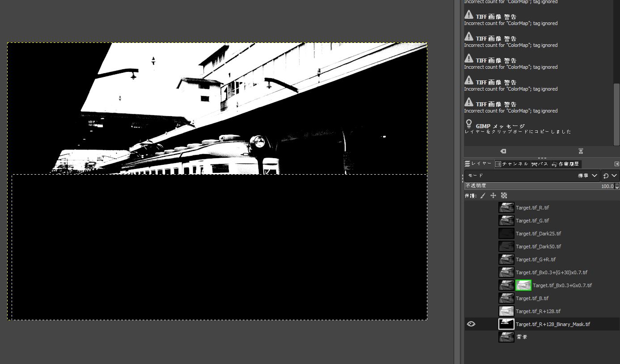The image size is (620, 364).
Task: Toggle the lock pixels paintbrush icon
Action: tap(483, 196)
